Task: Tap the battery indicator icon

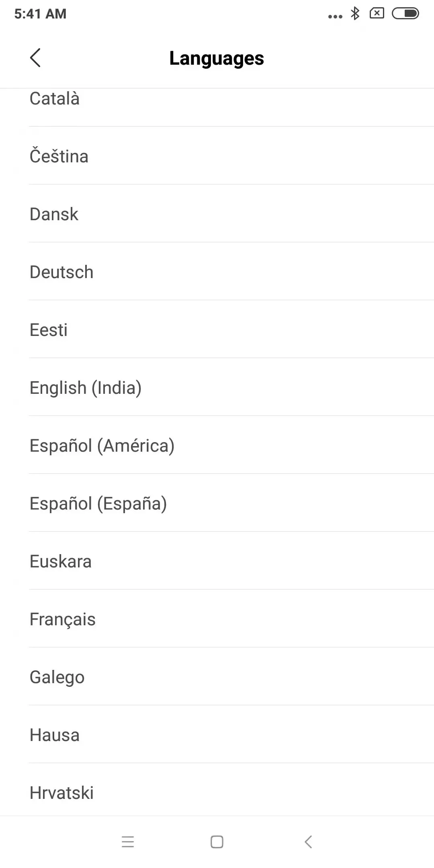Action: coord(405,14)
